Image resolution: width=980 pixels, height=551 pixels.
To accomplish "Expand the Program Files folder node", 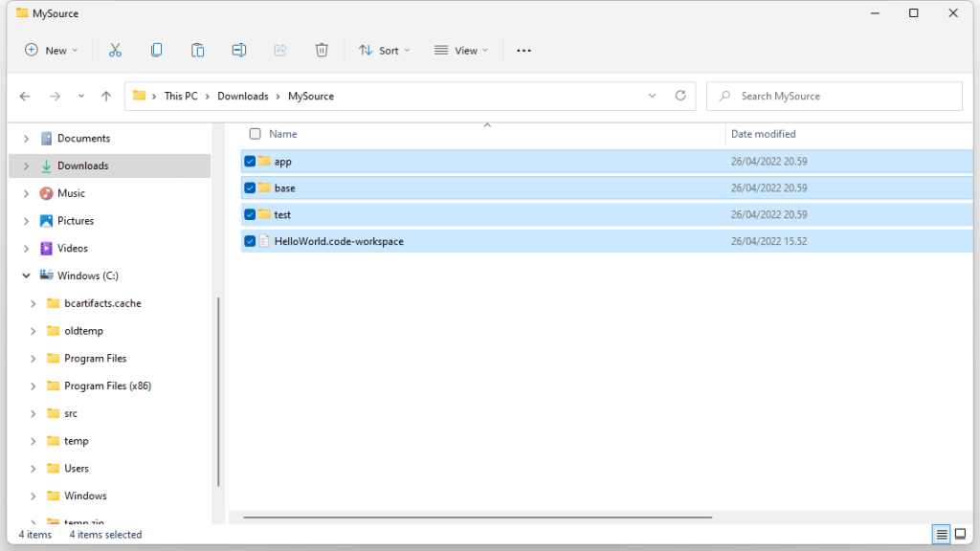I will coord(33,359).
